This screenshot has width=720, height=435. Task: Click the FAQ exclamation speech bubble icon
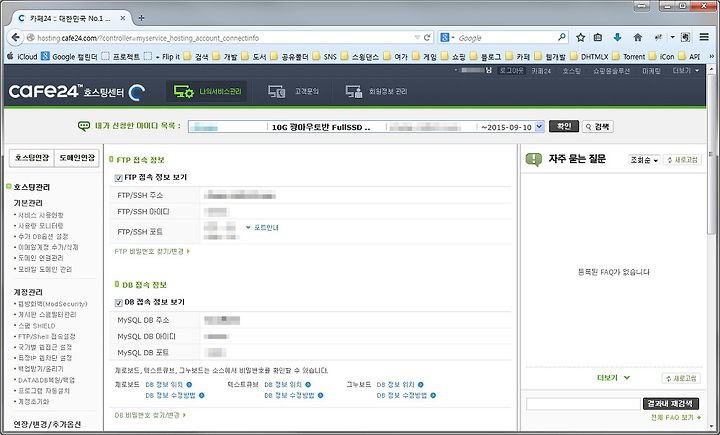534,159
